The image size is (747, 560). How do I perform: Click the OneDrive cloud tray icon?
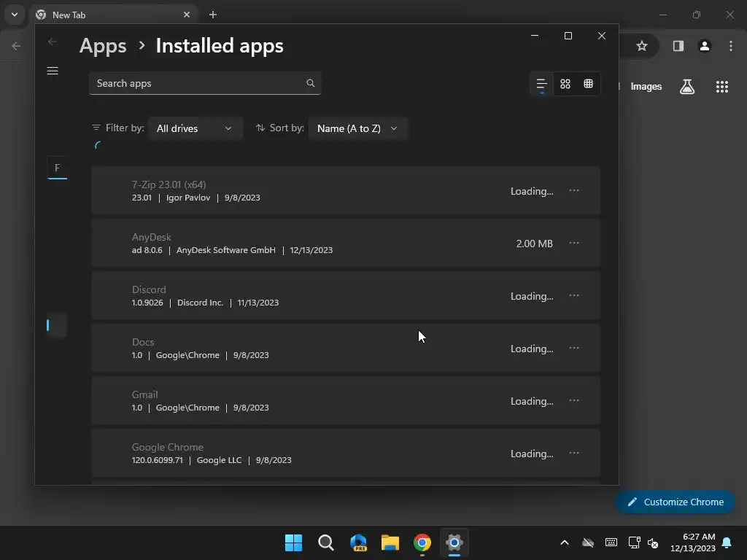tap(588, 542)
